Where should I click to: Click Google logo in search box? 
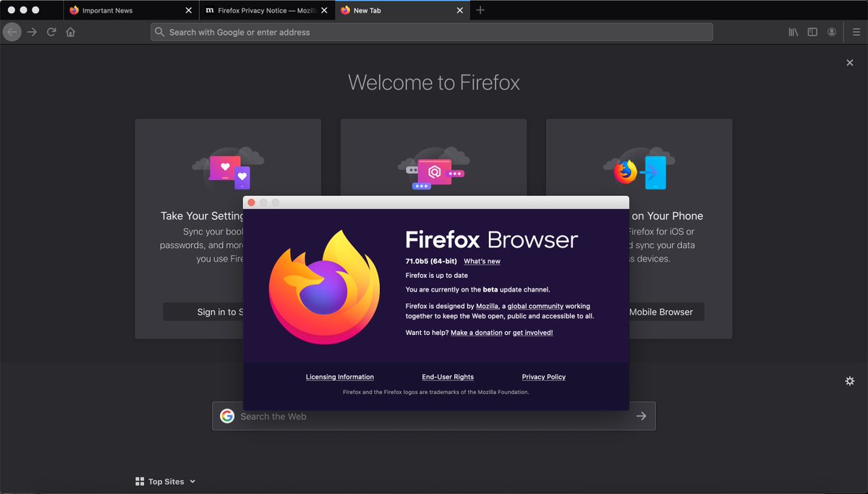click(227, 416)
